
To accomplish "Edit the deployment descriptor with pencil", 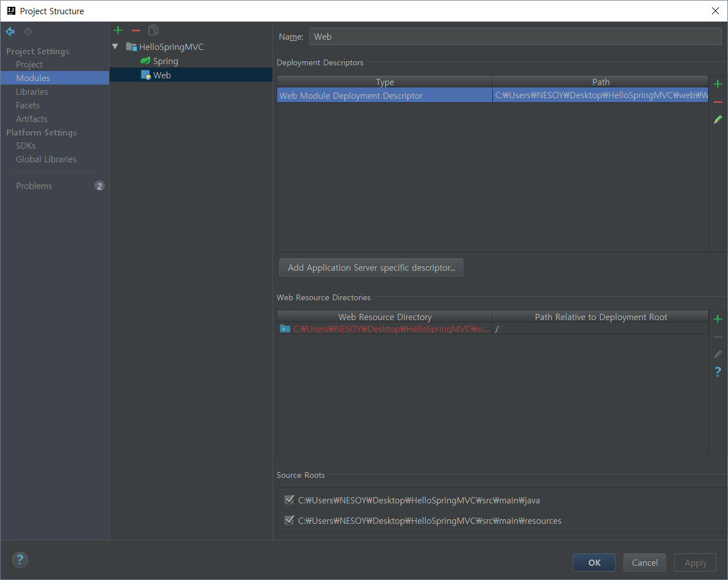I will pos(718,120).
